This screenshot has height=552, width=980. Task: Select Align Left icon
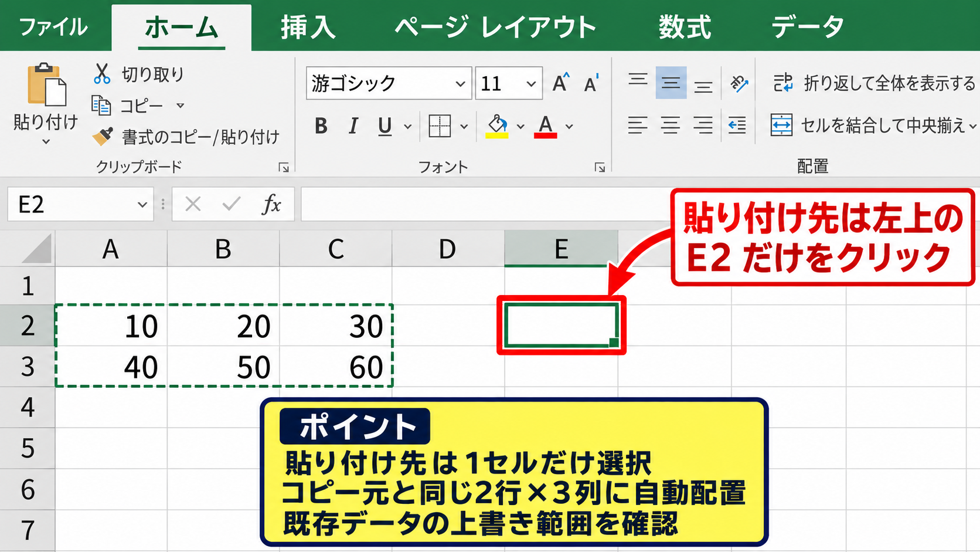point(638,125)
